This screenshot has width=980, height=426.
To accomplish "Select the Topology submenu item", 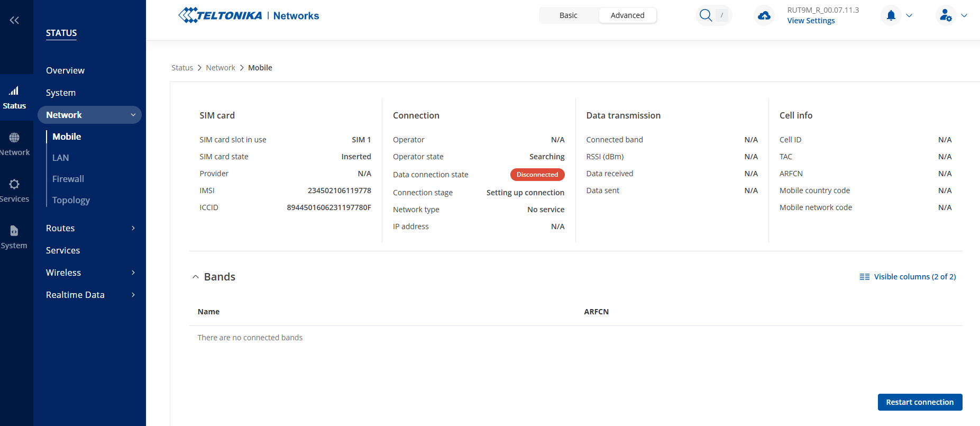I will (71, 200).
